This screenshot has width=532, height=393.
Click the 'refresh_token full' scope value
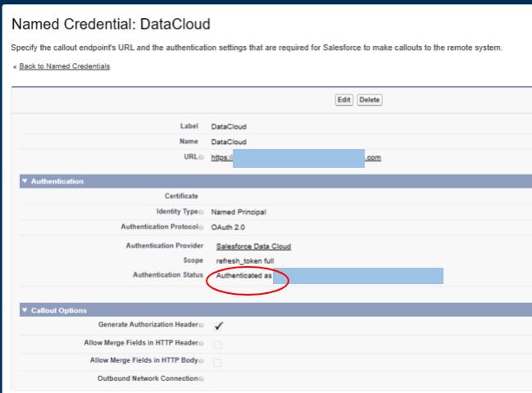[x=245, y=261]
